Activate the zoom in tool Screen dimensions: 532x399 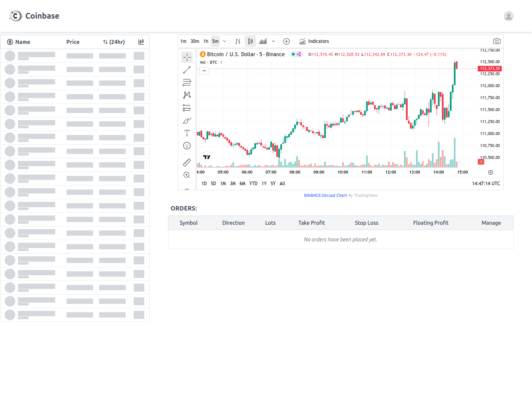pos(187,175)
